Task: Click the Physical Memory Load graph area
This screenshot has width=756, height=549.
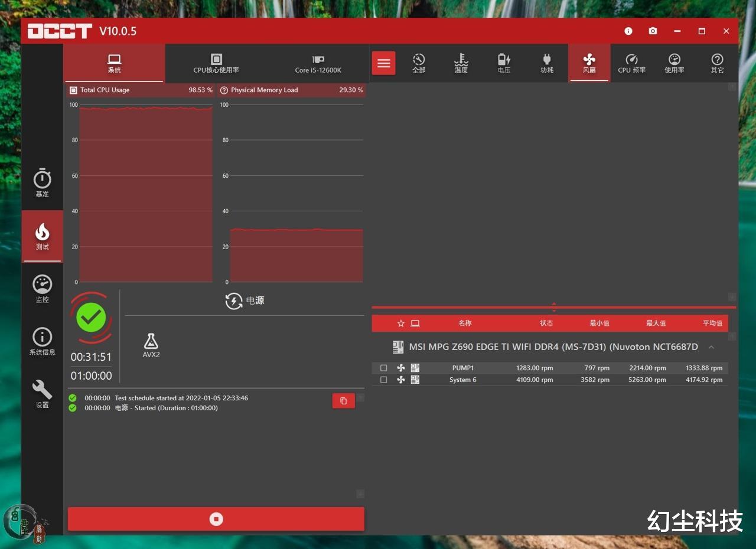Action: click(x=296, y=194)
